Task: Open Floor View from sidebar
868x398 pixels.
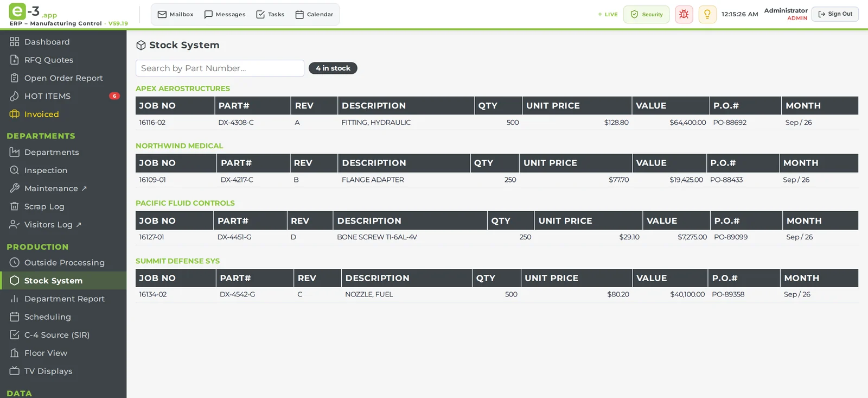Action: click(x=63, y=353)
